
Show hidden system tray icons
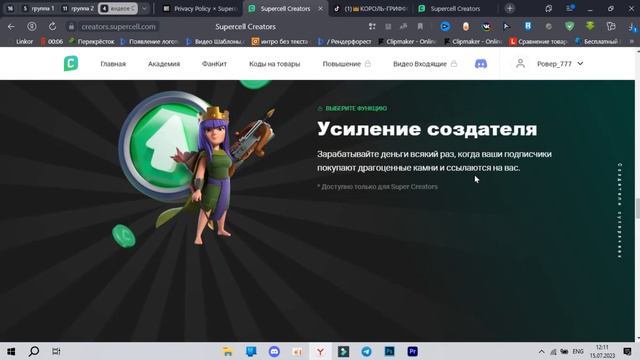pyautogui.click(x=541, y=351)
